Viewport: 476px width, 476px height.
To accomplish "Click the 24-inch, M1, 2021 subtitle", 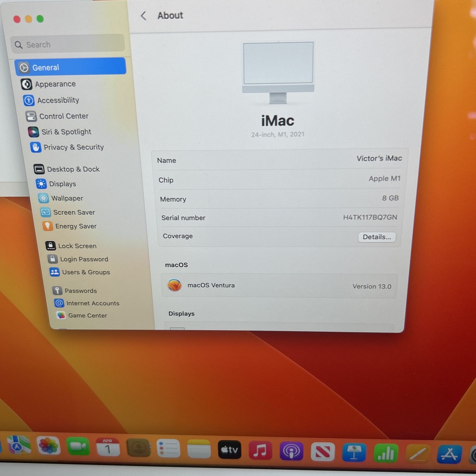I will (278, 135).
